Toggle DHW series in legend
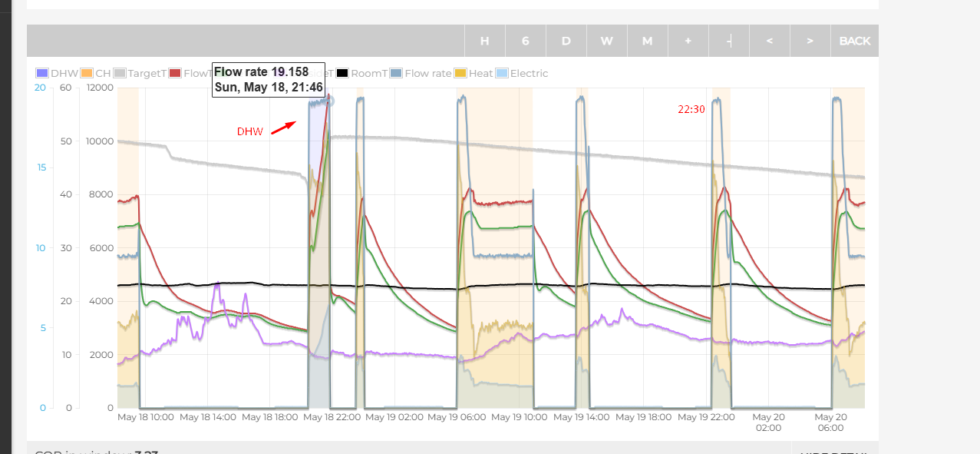Screen dimensions: 980x454 tap(57, 74)
